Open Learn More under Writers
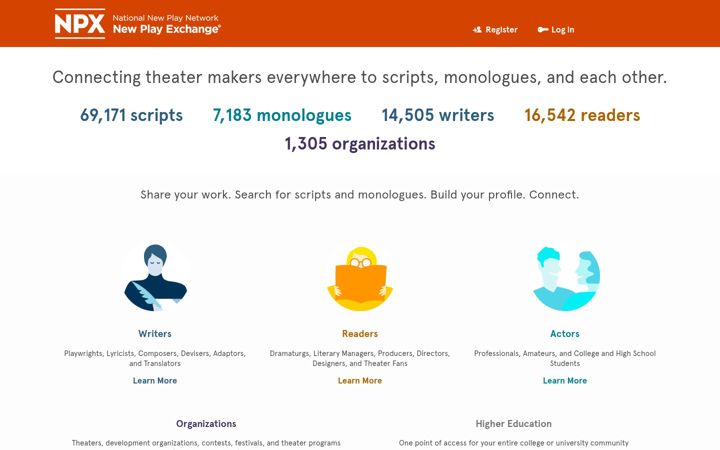Viewport: 720px width, 450px height. pyautogui.click(x=155, y=381)
